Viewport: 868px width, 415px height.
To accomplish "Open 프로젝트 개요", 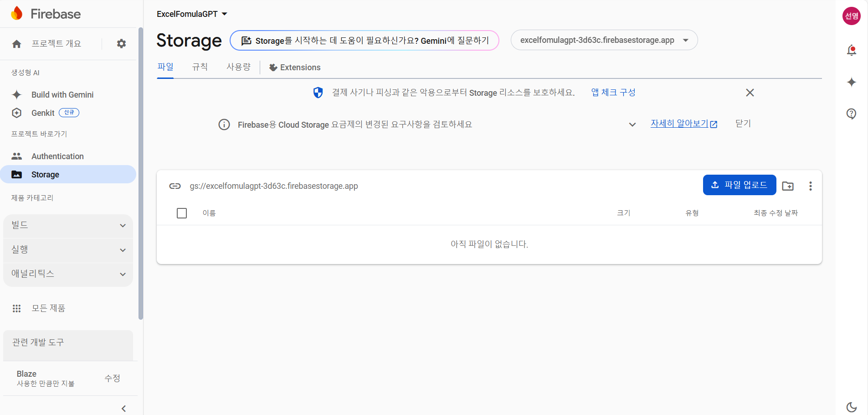I will coord(56,44).
